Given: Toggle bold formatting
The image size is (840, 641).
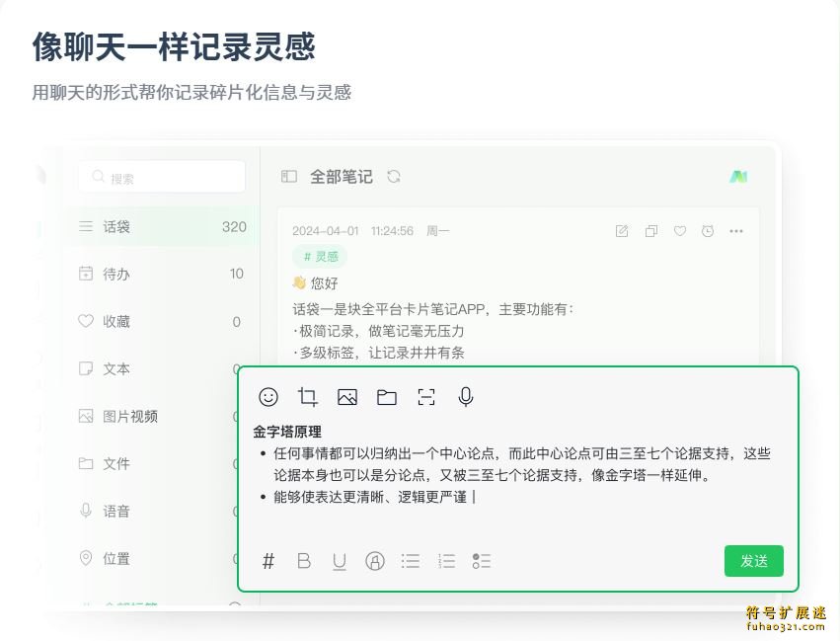Looking at the screenshot, I should click(x=304, y=561).
